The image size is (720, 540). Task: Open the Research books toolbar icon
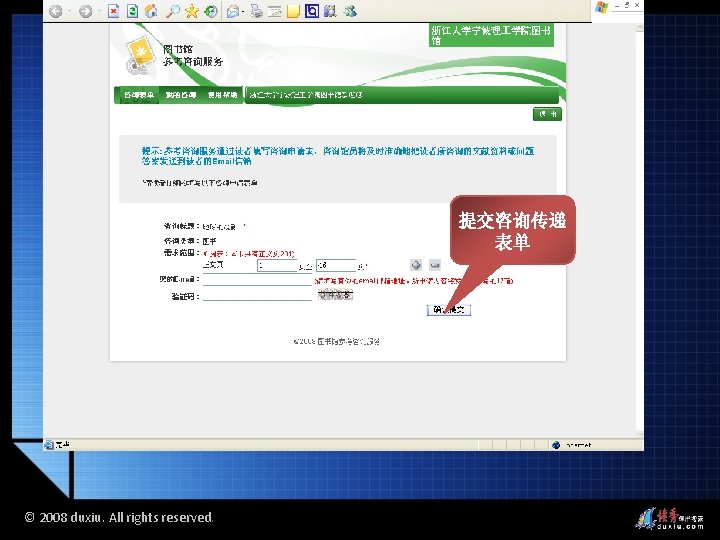[330, 11]
